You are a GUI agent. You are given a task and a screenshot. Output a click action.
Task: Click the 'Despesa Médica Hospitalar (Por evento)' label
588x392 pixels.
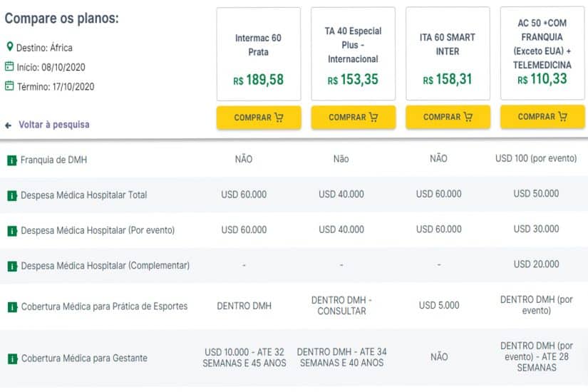[x=98, y=230]
